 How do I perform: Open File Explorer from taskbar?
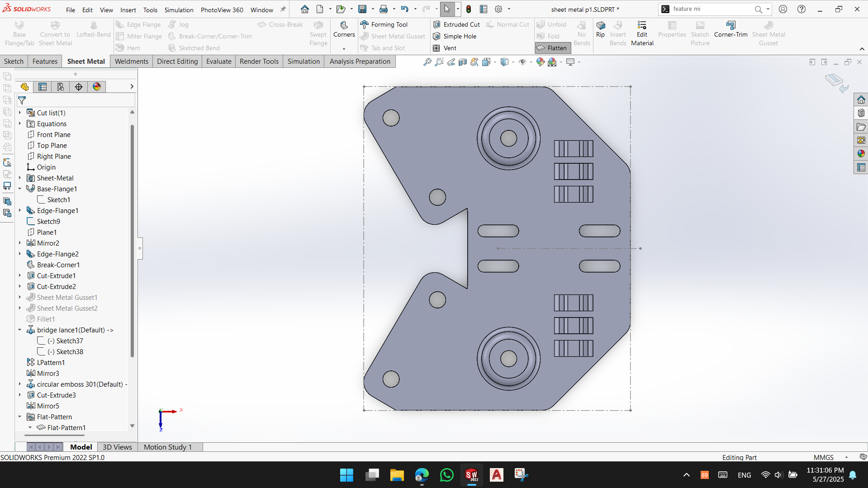click(x=397, y=475)
